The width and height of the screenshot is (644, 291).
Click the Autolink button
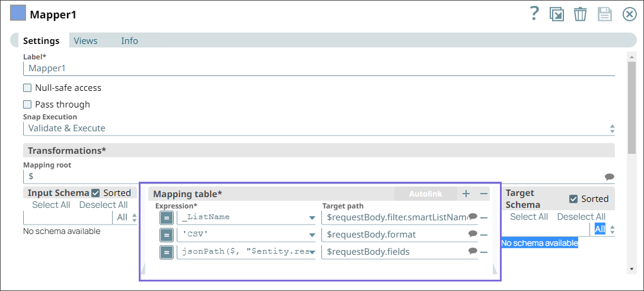pyautogui.click(x=426, y=194)
